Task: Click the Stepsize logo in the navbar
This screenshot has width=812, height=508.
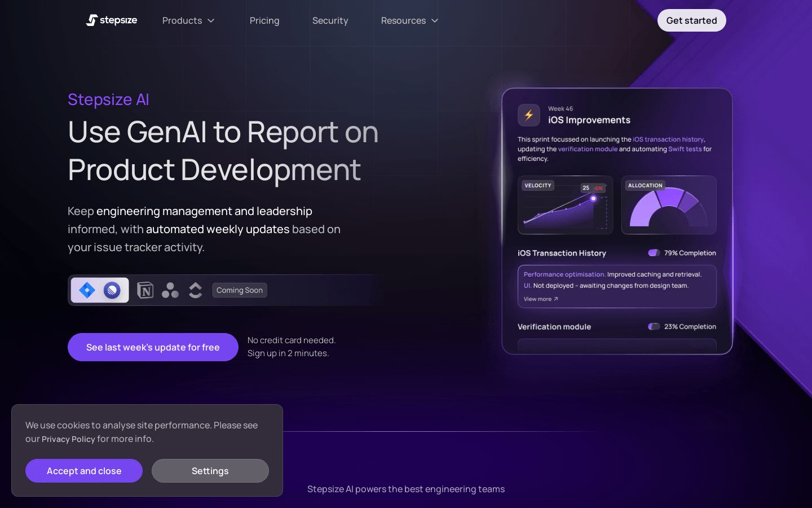Action: pos(112,20)
